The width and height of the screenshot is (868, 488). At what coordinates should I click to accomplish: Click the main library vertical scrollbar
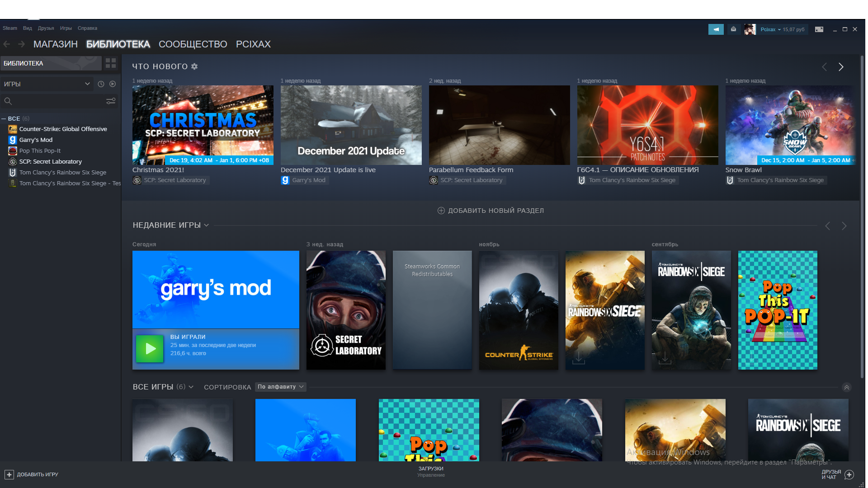click(862, 217)
